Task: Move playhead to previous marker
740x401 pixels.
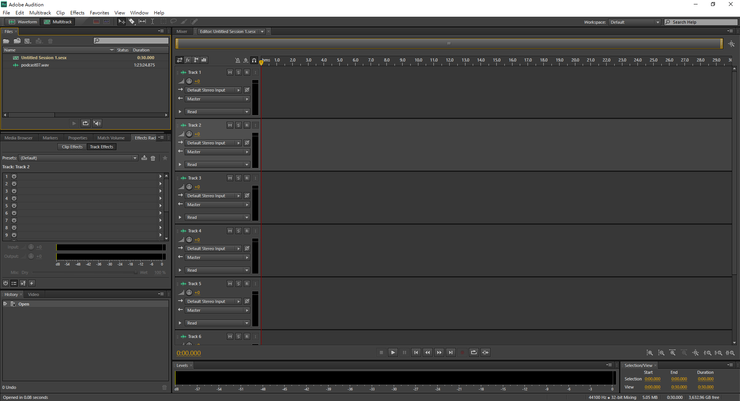Action: [x=416, y=352]
